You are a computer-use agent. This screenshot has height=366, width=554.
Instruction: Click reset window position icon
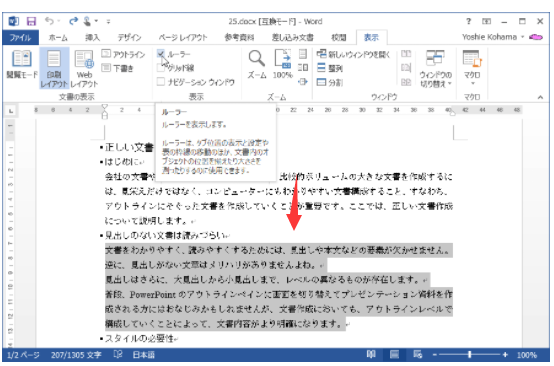[x=406, y=82]
